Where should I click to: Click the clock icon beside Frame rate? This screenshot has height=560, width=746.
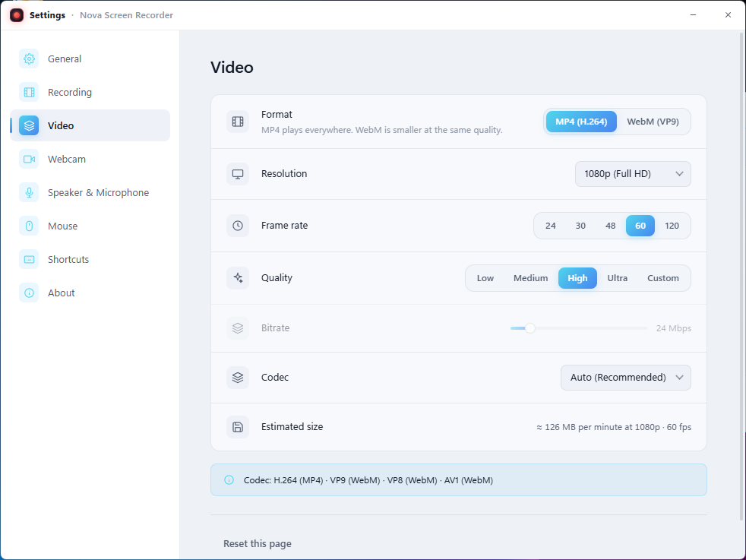click(238, 226)
